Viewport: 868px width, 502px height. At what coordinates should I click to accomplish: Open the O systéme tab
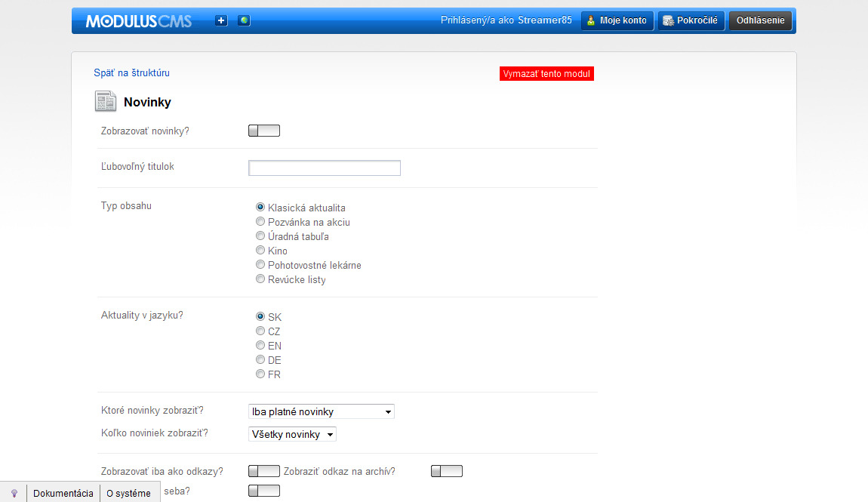[128, 493]
